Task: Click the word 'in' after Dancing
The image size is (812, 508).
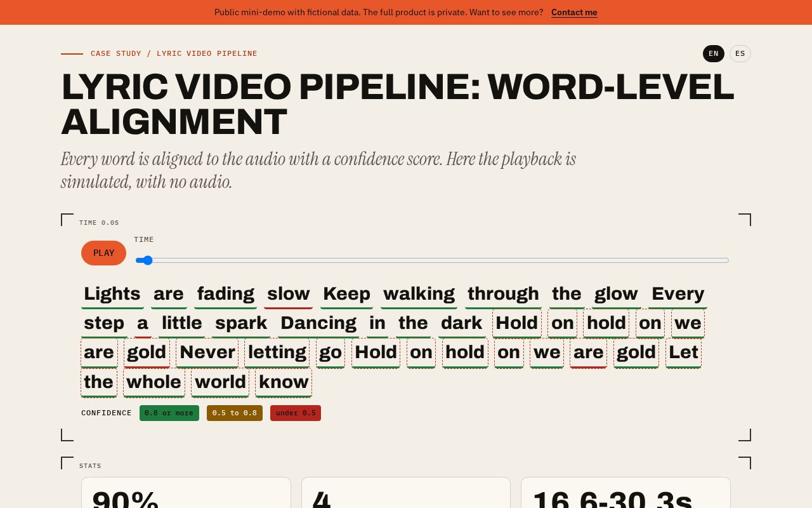Action: pyautogui.click(x=377, y=323)
